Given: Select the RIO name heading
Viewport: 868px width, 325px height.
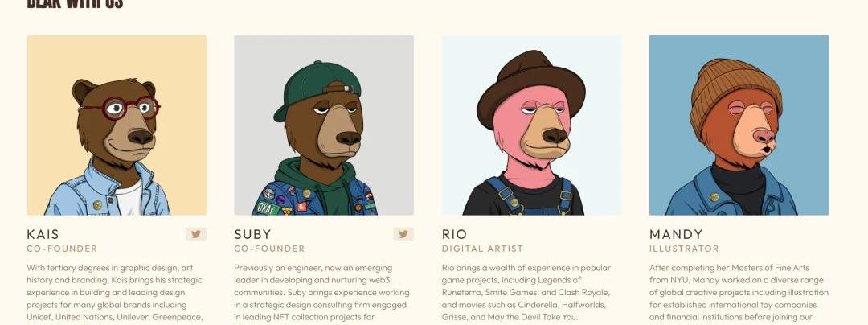Looking at the screenshot, I should coord(454,234).
